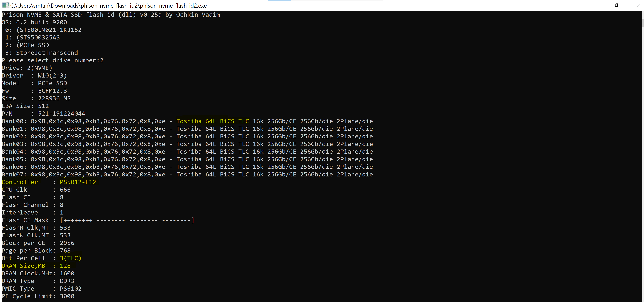Image resolution: width=644 pixels, height=302 pixels.
Task: Minimize the phison_nvme_flash_id2 console window
Action: pyautogui.click(x=595, y=5)
